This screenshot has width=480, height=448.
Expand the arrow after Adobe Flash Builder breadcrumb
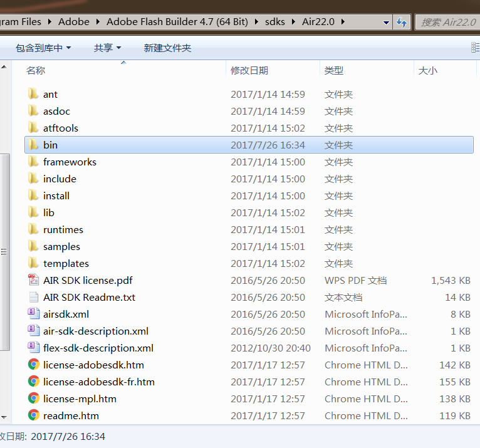click(256, 22)
